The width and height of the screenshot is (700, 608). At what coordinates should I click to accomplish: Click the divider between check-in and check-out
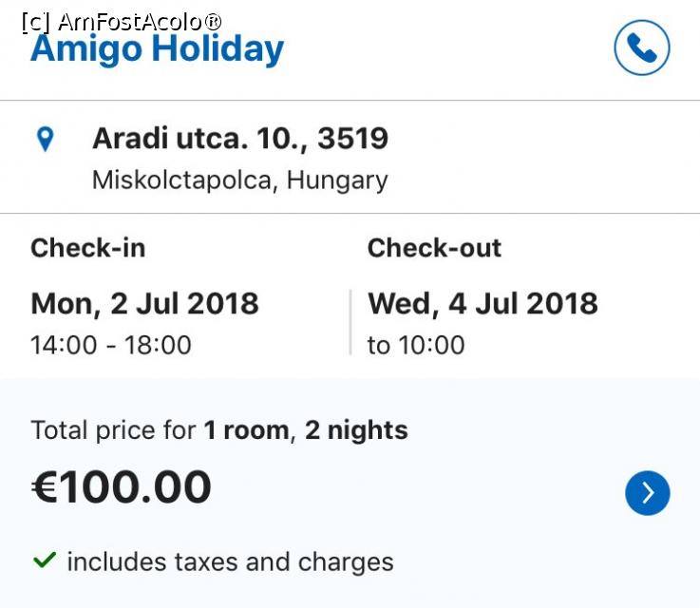tap(350, 322)
